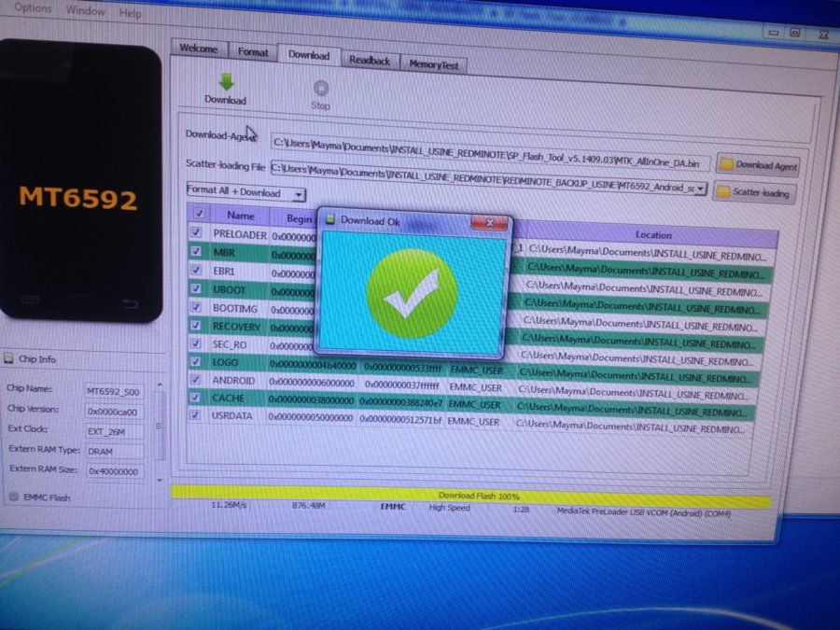This screenshot has height=630, width=840.
Task: Uncheck the UBOOT partition checkbox
Action: point(196,288)
